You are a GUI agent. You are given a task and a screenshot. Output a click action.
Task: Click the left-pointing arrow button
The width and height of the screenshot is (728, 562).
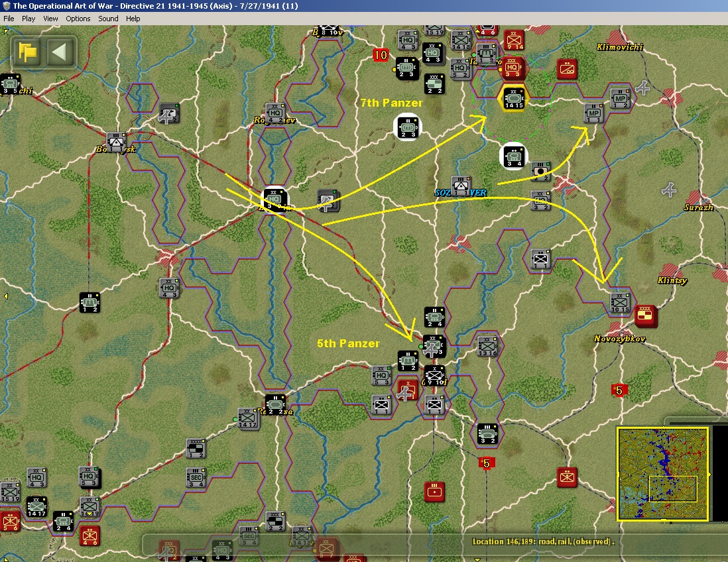[x=60, y=52]
